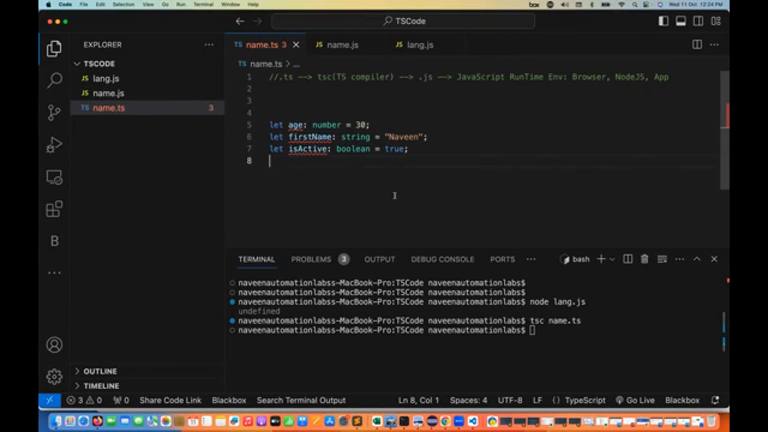This screenshot has width=768, height=432.
Task: Toggle the bottom panel layout icon
Action: click(681, 21)
